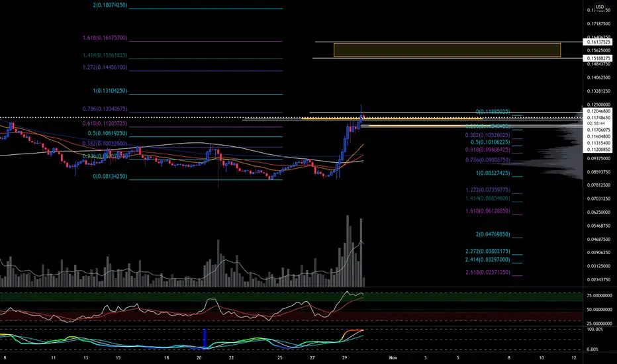This screenshot has height=364, width=617.
Task: Click the current price 0.11748650 tag
Action: pos(598,118)
